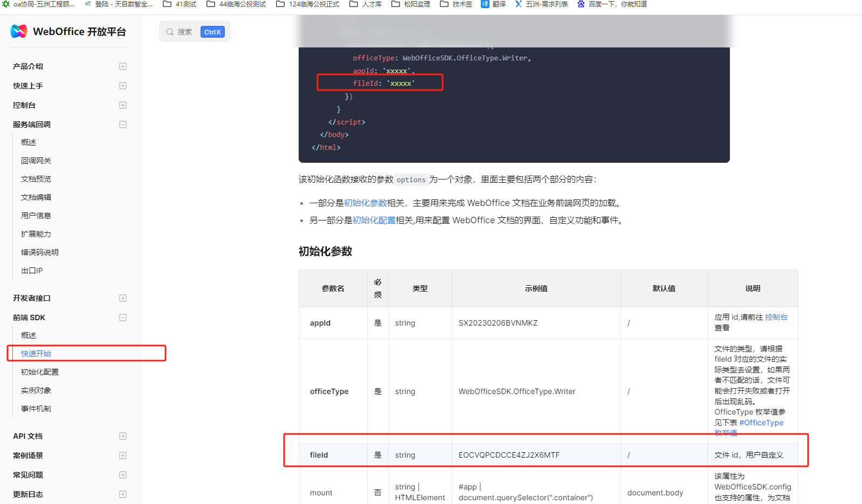This screenshot has width=862, height=504.
Task: Click the </html> closing tag line
Action: pyautogui.click(x=326, y=147)
